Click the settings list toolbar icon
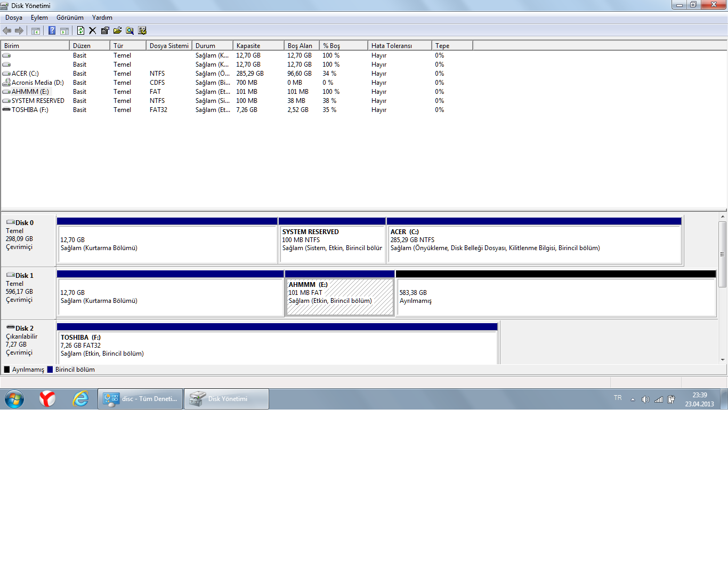The height and width of the screenshot is (561, 728). pos(142,30)
